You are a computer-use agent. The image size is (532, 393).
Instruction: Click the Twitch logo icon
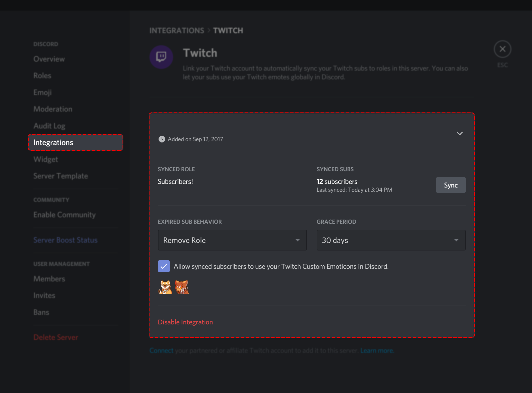click(161, 57)
